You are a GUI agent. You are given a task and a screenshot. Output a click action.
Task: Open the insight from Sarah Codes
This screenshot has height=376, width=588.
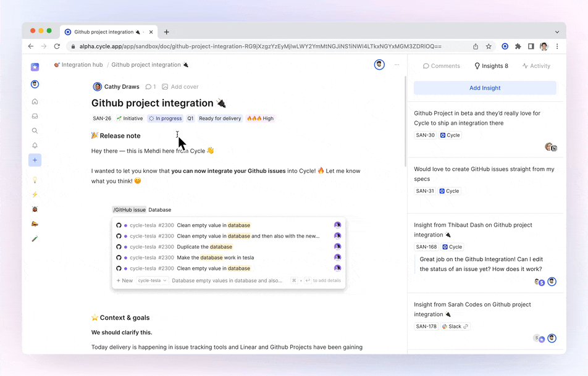[472, 309]
